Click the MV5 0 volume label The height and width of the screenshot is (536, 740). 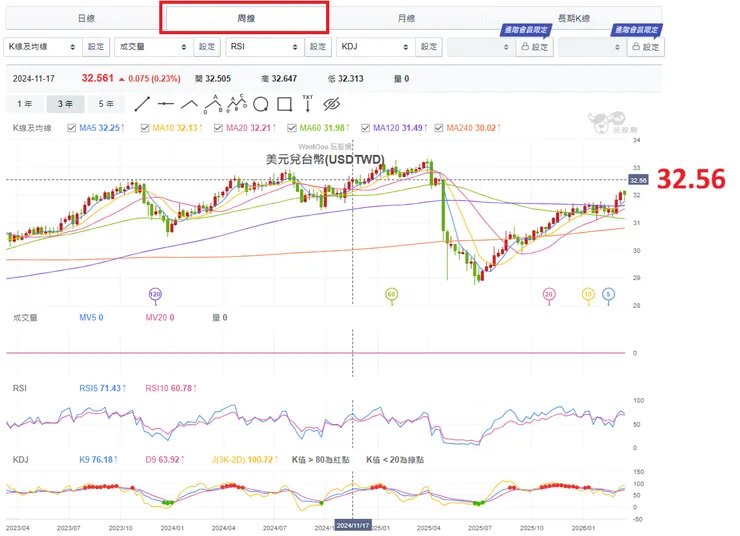(91, 318)
